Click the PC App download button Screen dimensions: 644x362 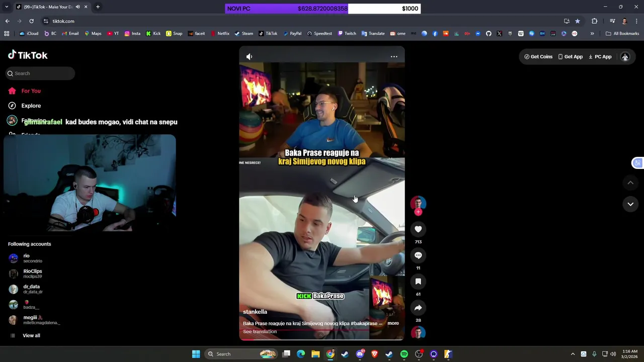click(x=600, y=57)
